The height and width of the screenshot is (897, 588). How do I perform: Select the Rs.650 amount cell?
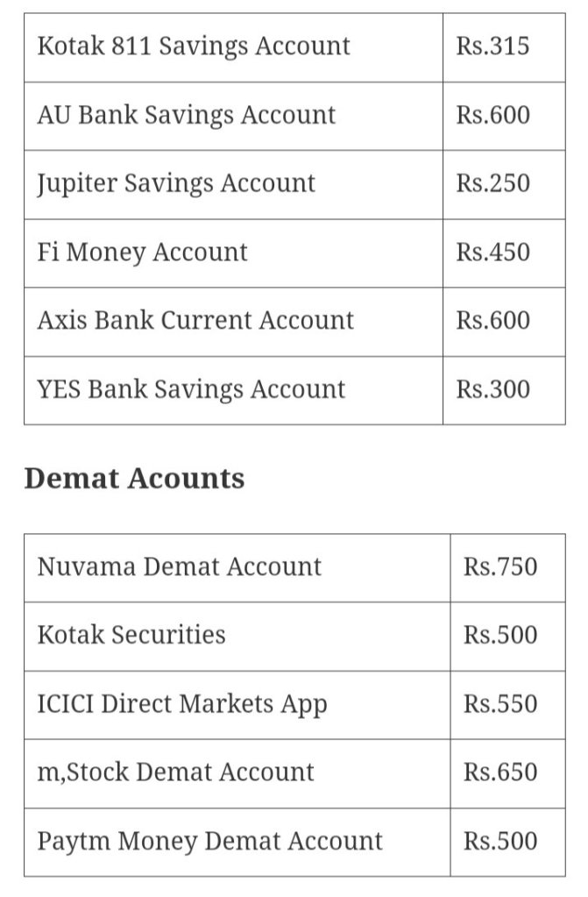[500, 772]
